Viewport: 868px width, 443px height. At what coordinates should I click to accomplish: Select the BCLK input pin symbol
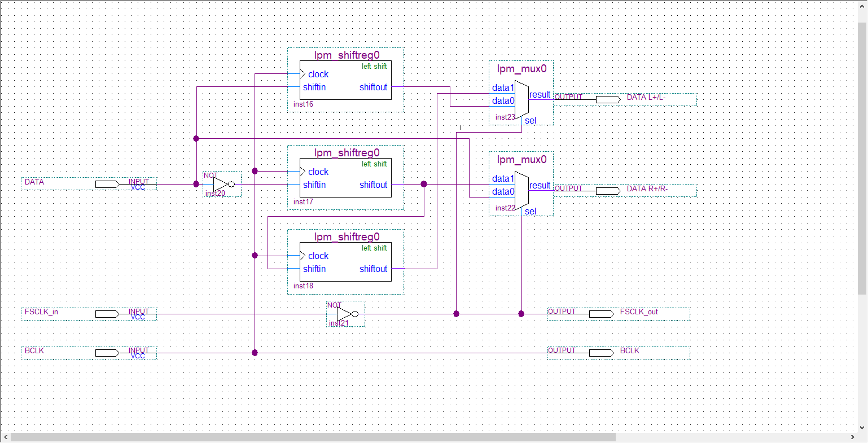107,353
